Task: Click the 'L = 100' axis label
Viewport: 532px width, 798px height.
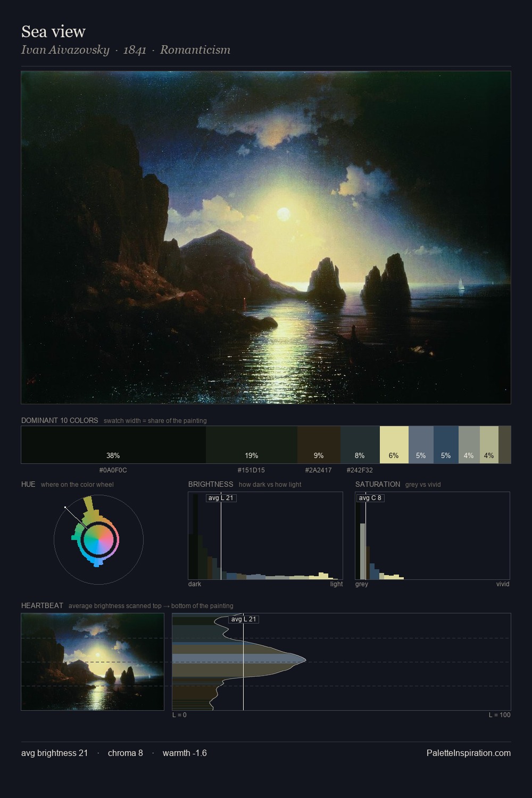Action: pos(500,715)
